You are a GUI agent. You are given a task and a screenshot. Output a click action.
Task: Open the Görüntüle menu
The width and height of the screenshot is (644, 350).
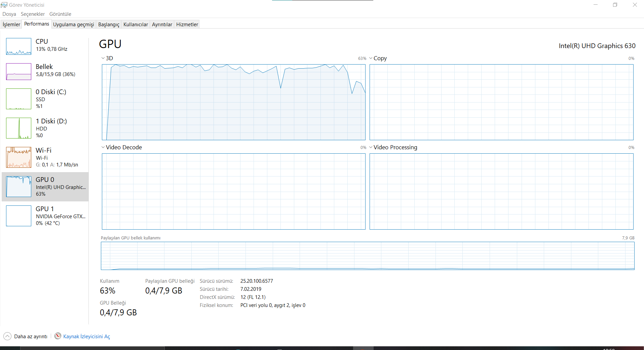(60, 14)
